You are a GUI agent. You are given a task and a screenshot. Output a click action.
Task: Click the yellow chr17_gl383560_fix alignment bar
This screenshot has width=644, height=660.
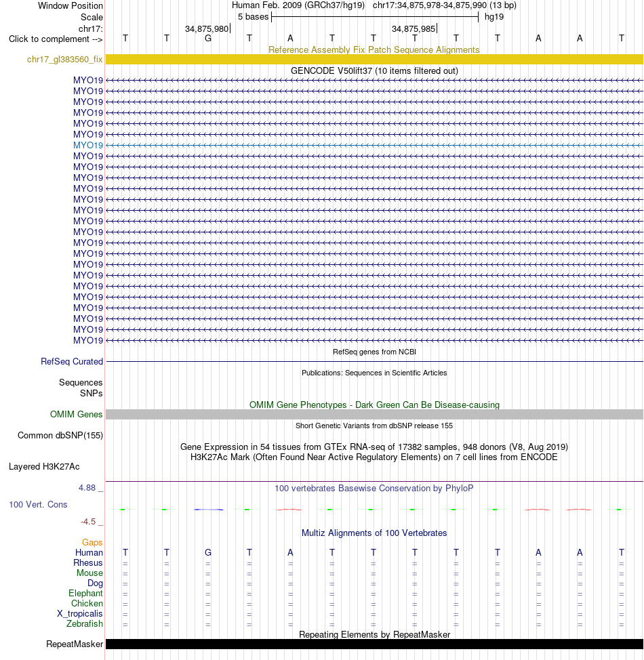[x=374, y=60]
